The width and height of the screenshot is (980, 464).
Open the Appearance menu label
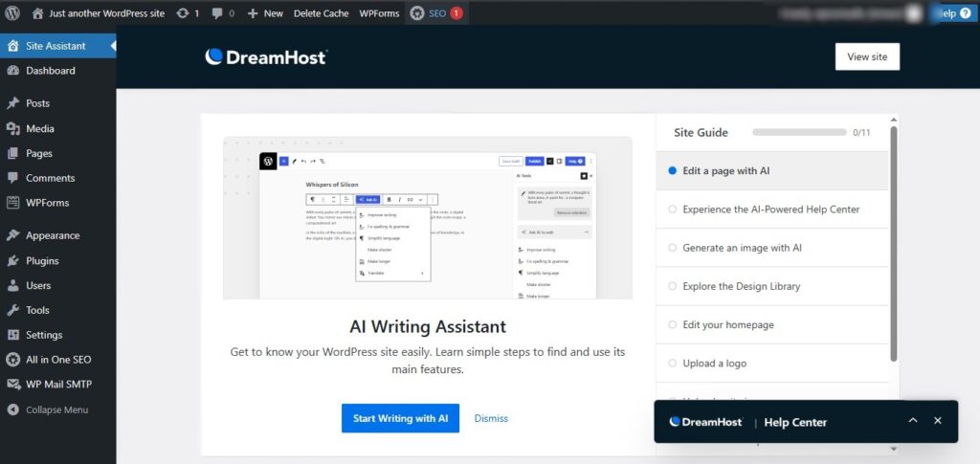[53, 235]
